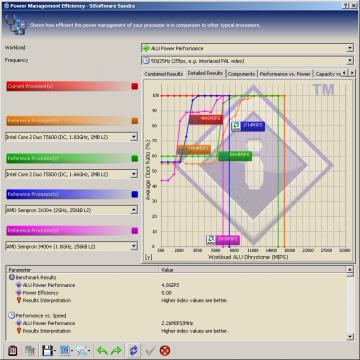This screenshot has height=360, width=360.
Task: Refresh results with the blue arrows icon
Action: tap(133, 351)
